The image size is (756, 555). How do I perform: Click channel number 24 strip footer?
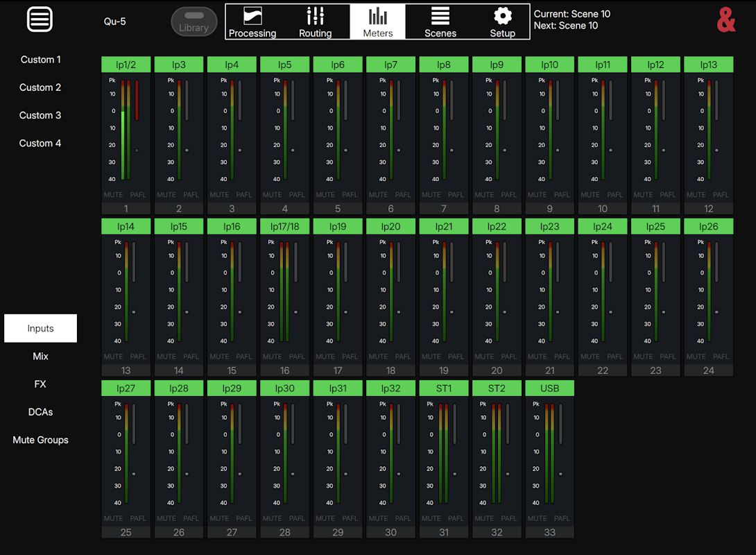[x=709, y=370]
